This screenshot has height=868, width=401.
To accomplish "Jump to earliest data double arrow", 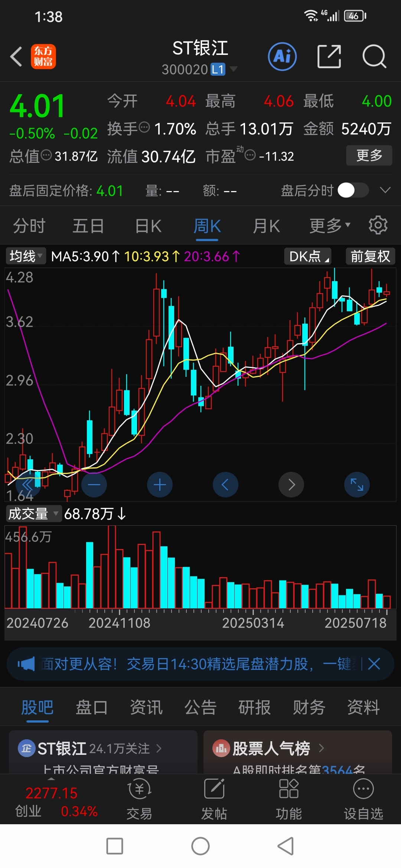I will 28,484.
